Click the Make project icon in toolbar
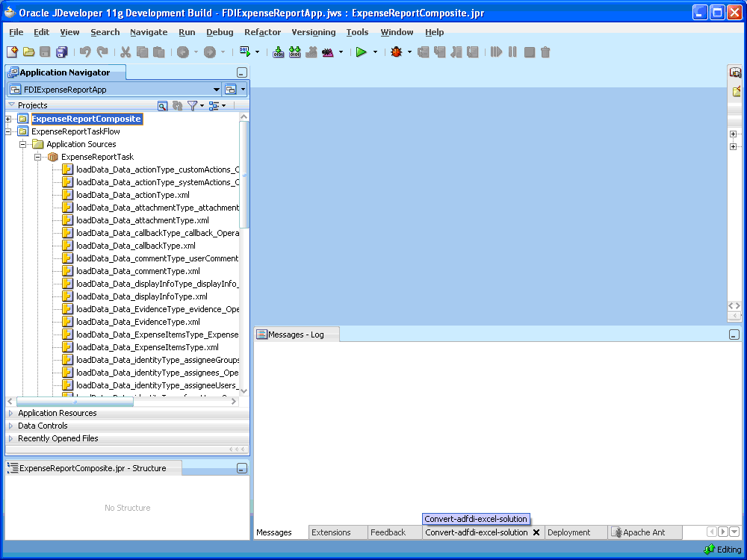747x560 pixels. coord(279,52)
